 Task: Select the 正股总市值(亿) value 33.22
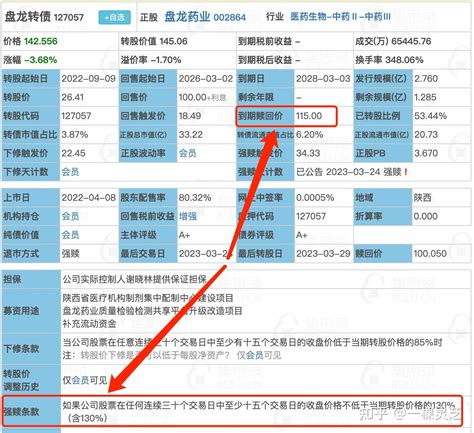190,135
